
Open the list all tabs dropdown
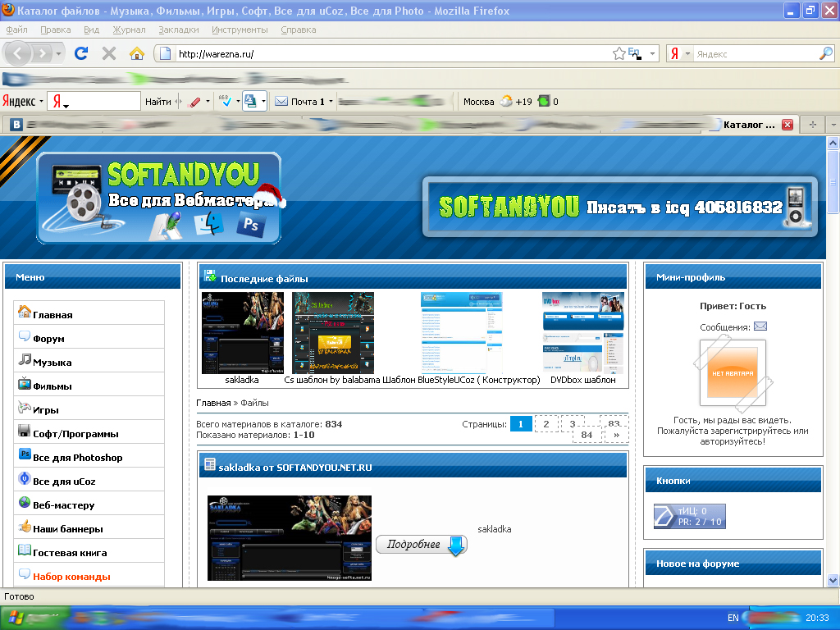click(x=833, y=125)
